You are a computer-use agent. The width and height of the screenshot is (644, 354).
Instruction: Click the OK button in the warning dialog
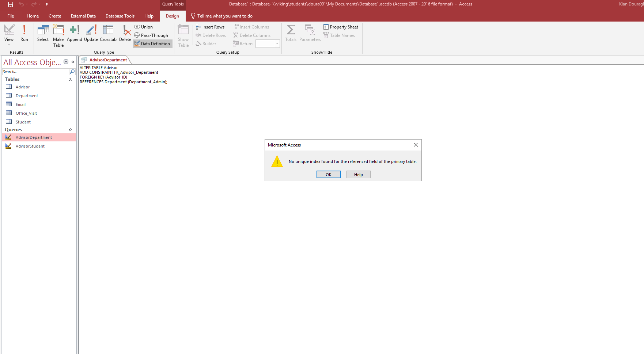[x=329, y=175]
